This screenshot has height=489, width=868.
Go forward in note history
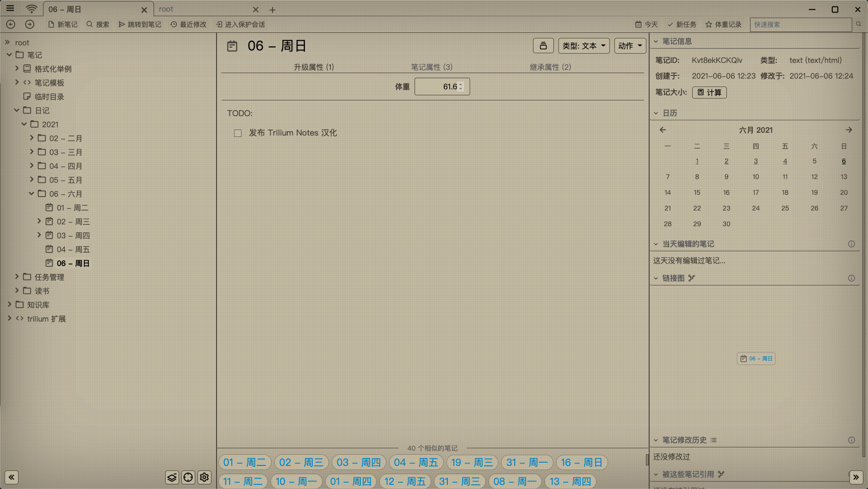click(x=30, y=24)
